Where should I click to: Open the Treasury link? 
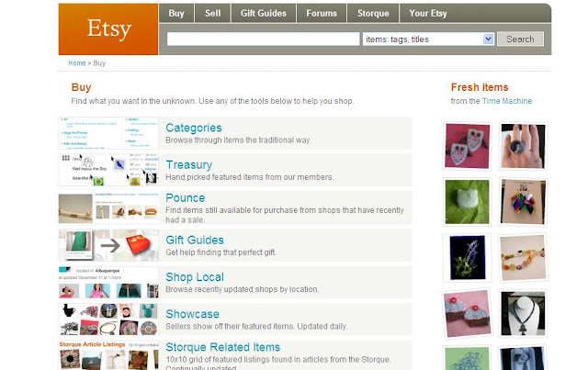(x=189, y=164)
